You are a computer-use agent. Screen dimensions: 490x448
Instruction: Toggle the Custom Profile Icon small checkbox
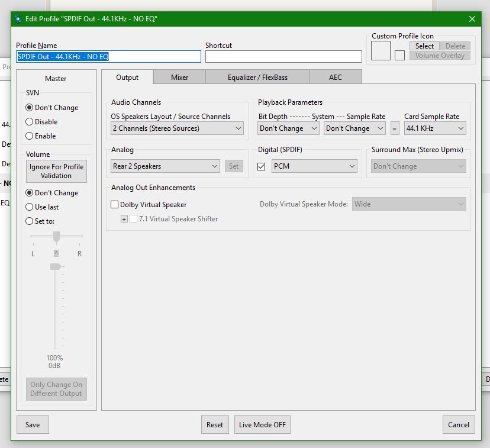399,56
